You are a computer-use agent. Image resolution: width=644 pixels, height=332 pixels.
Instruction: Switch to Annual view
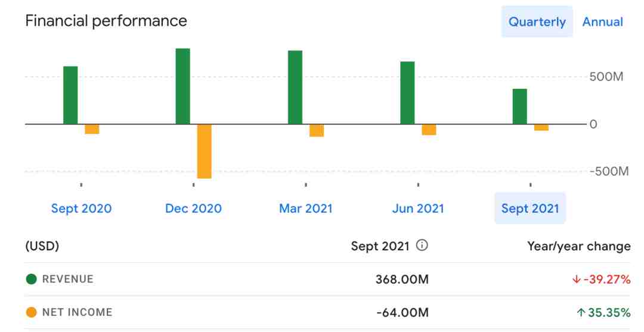tap(602, 21)
